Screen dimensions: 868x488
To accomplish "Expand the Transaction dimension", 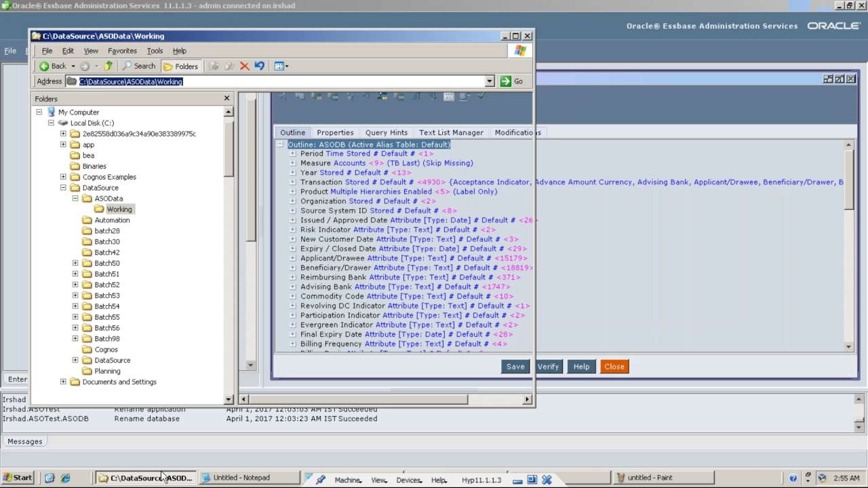I will (x=293, y=182).
